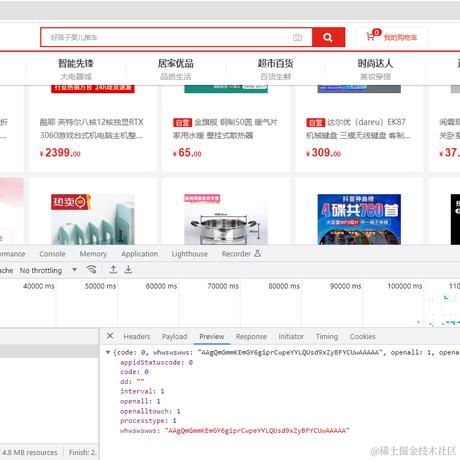Switch to the Console tab

tap(52, 254)
